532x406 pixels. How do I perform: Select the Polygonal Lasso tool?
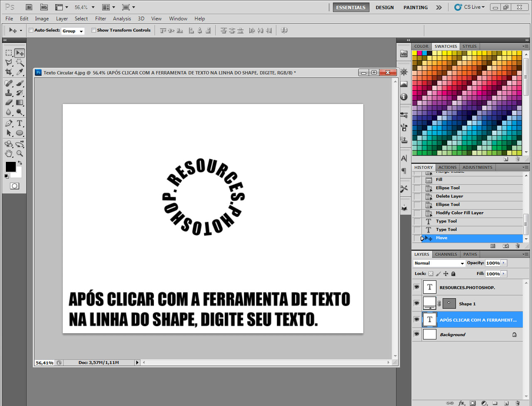9,62
